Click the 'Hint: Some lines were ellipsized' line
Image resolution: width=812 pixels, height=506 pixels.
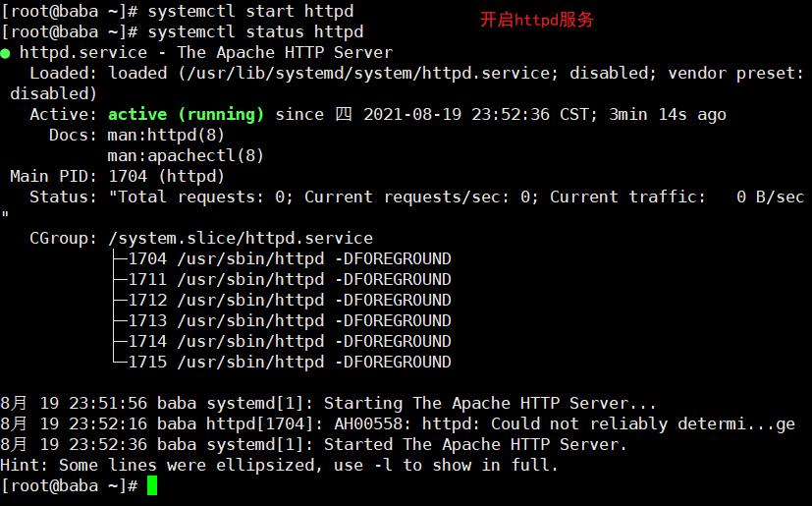click(279, 466)
